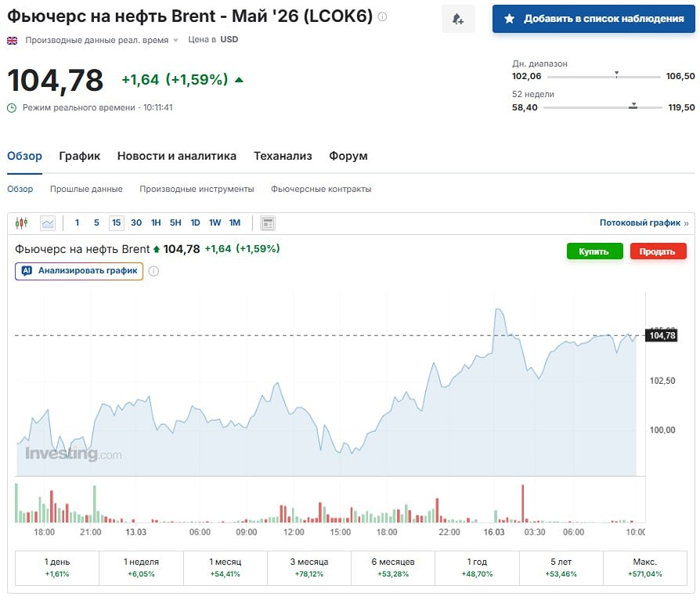
Task: Select the 1D chart interval
Action: click(195, 223)
